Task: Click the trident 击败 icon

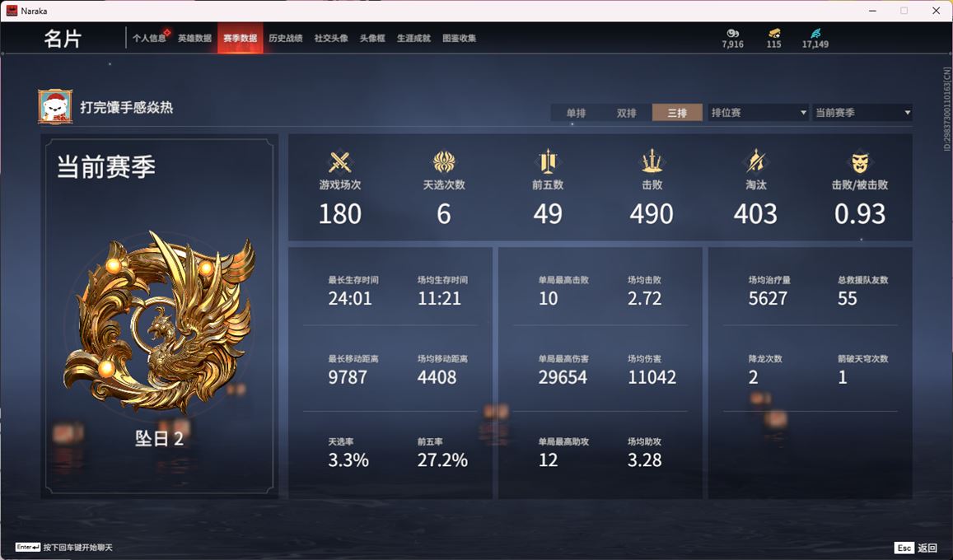Action: (x=652, y=161)
